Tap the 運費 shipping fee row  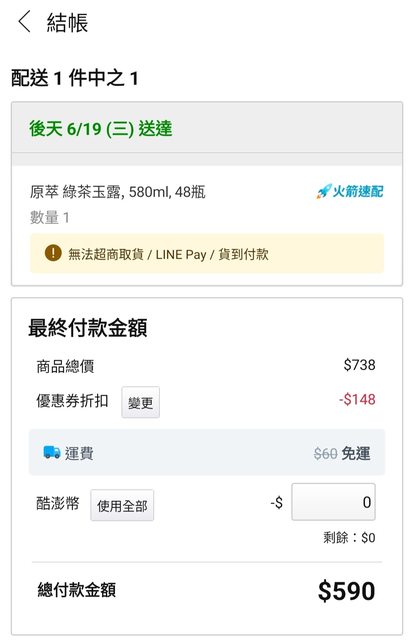click(207, 452)
